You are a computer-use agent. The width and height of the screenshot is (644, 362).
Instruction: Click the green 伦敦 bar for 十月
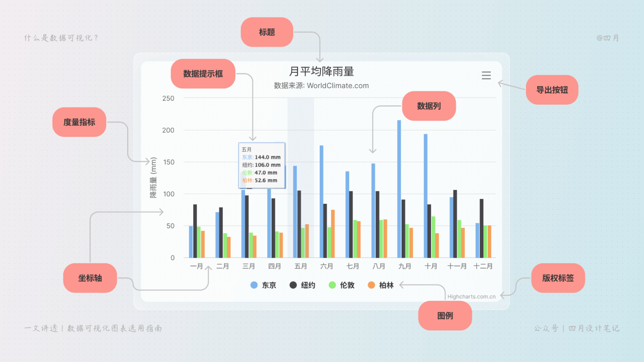click(x=433, y=237)
